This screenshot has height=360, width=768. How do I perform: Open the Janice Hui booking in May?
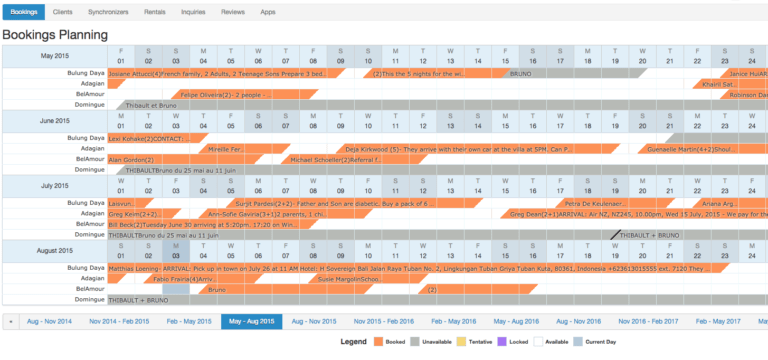point(744,73)
